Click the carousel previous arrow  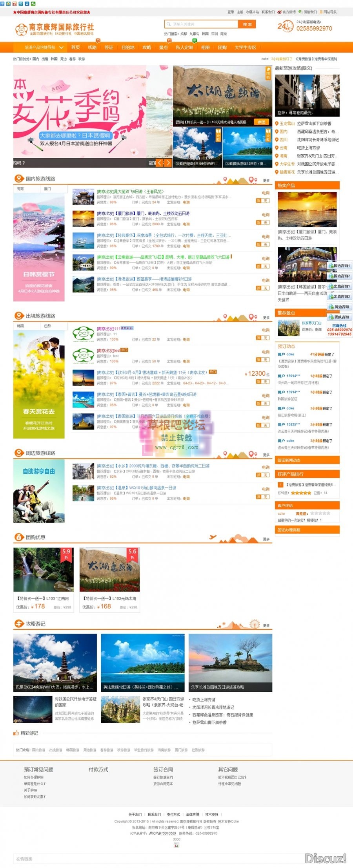coord(160,163)
